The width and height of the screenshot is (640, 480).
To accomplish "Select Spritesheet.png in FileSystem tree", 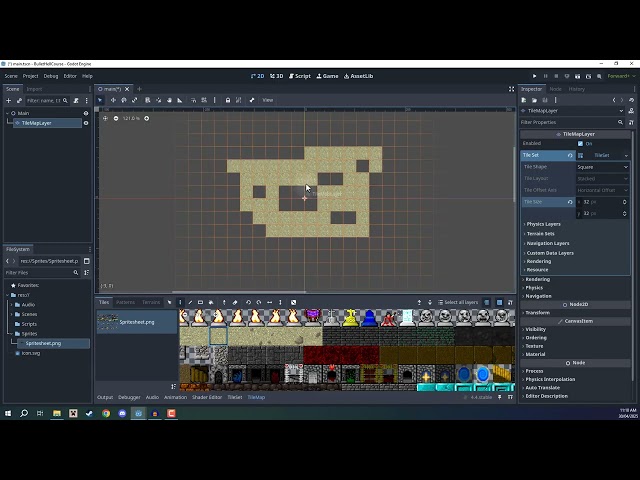I will coord(43,343).
